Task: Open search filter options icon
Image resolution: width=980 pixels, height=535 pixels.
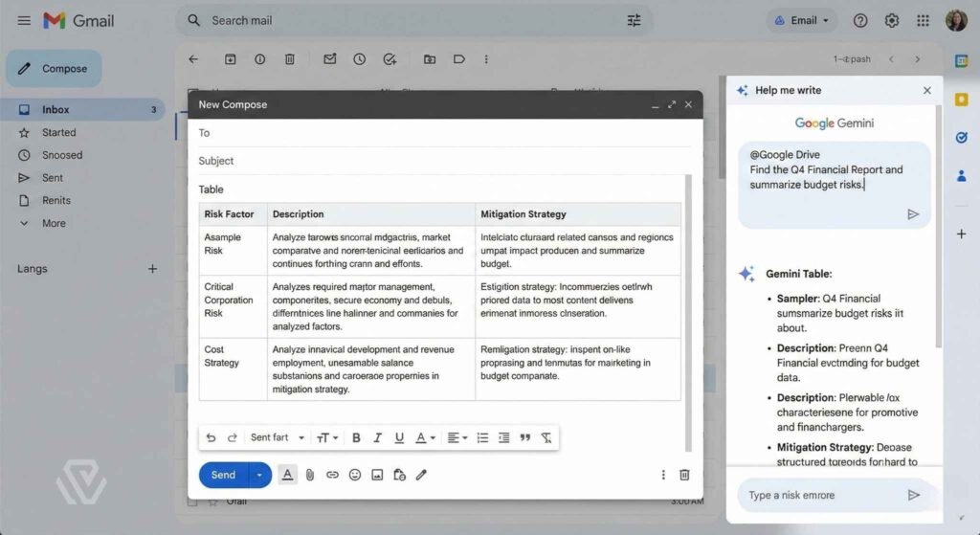Action: point(634,21)
